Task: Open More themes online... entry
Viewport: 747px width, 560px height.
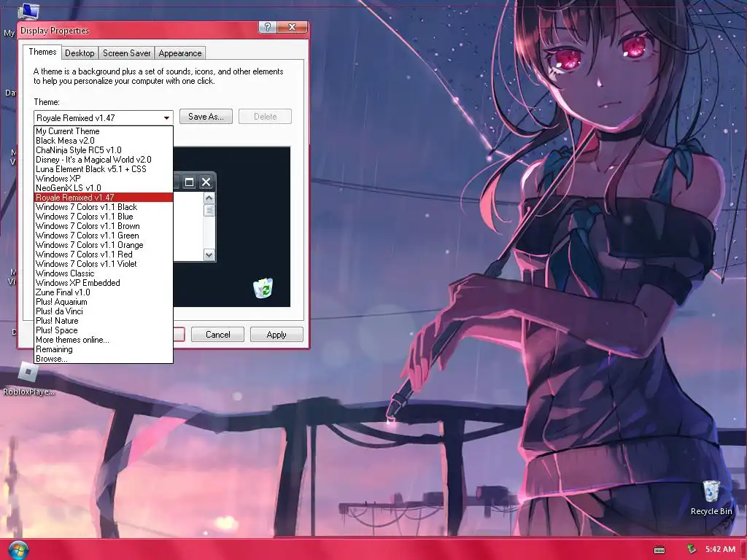Action: [104, 340]
